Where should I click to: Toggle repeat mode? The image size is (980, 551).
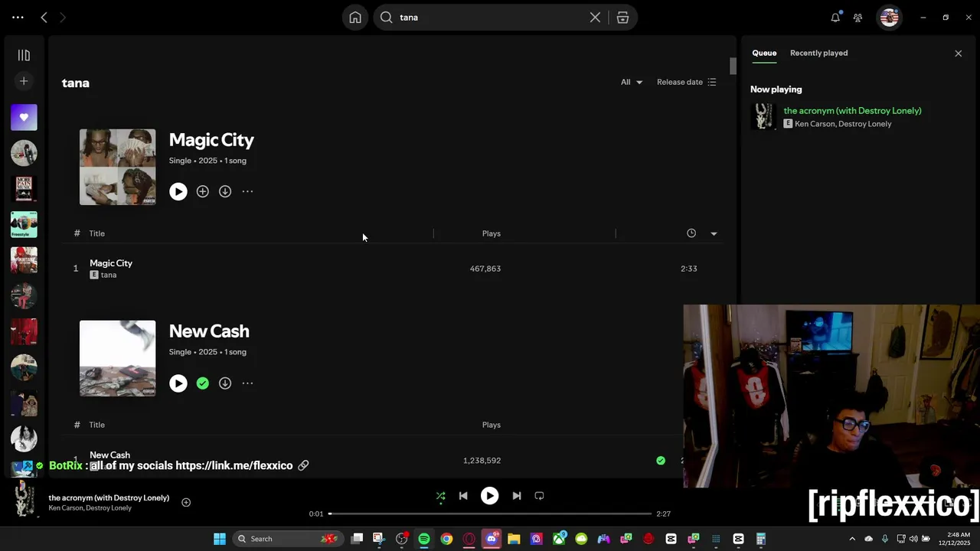click(x=539, y=496)
